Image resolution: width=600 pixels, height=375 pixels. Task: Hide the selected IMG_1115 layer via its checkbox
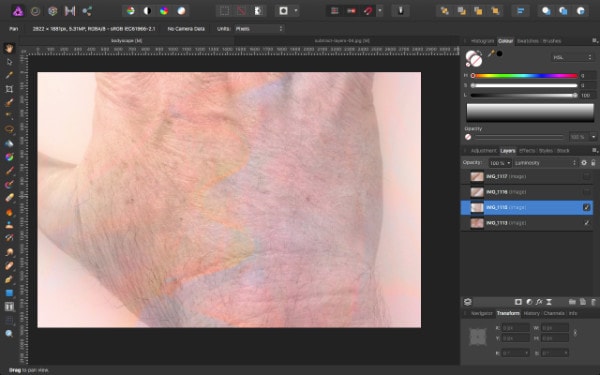pos(586,207)
